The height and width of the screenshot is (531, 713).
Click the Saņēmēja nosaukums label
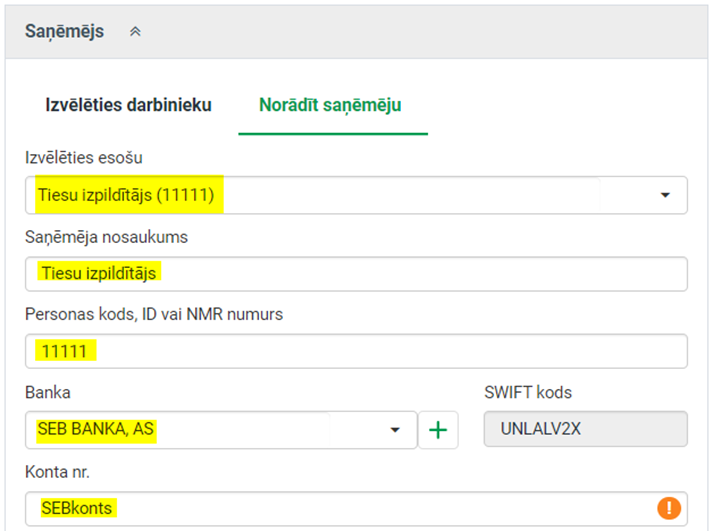(106, 237)
